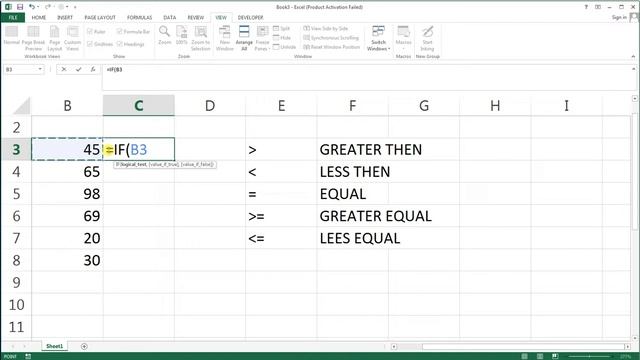640x360 pixels.
Task: Select the Sheet1 tab
Action: (x=54, y=346)
